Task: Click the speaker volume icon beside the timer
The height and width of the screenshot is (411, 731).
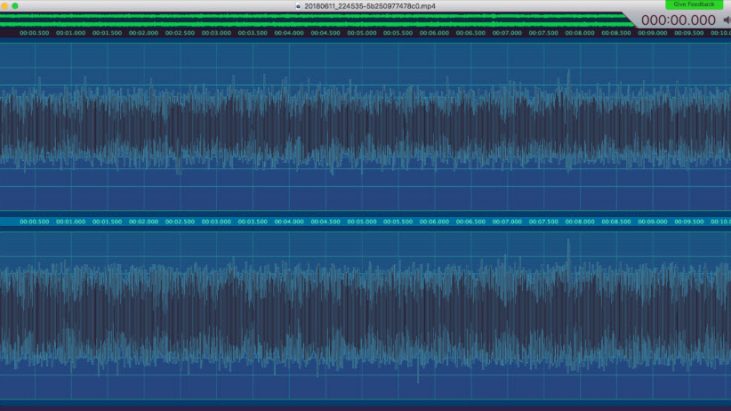Action: coord(727,20)
